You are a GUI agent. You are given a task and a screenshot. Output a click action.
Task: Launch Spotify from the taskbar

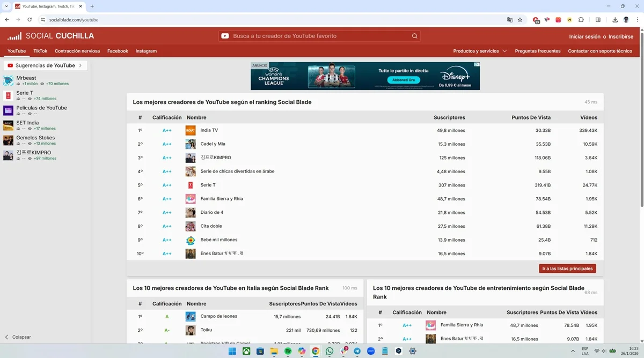click(x=288, y=351)
